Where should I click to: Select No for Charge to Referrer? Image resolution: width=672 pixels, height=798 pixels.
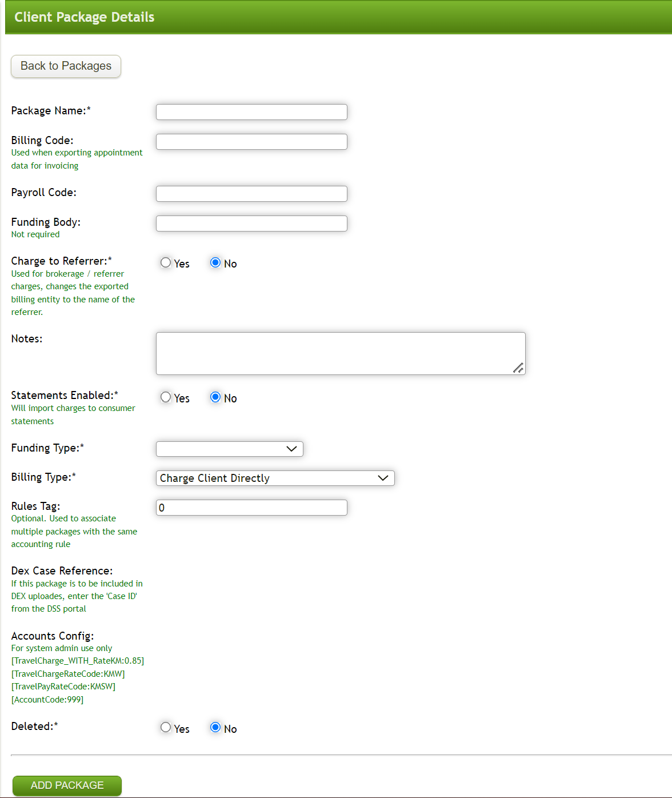pyautogui.click(x=215, y=262)
